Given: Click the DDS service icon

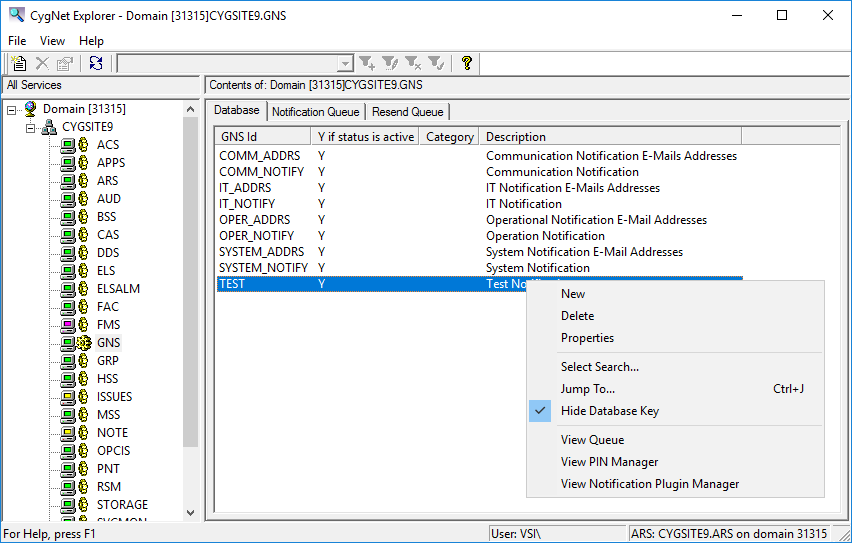Looking at the screenshot, I should [x=74, y=252].
